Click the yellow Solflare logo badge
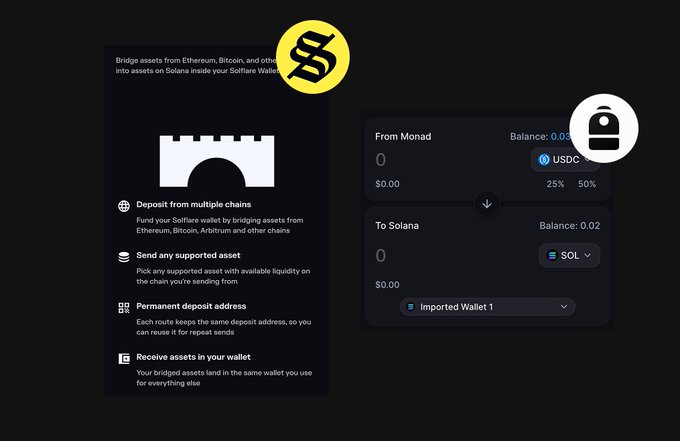680x441 pixels. (313, 57)
